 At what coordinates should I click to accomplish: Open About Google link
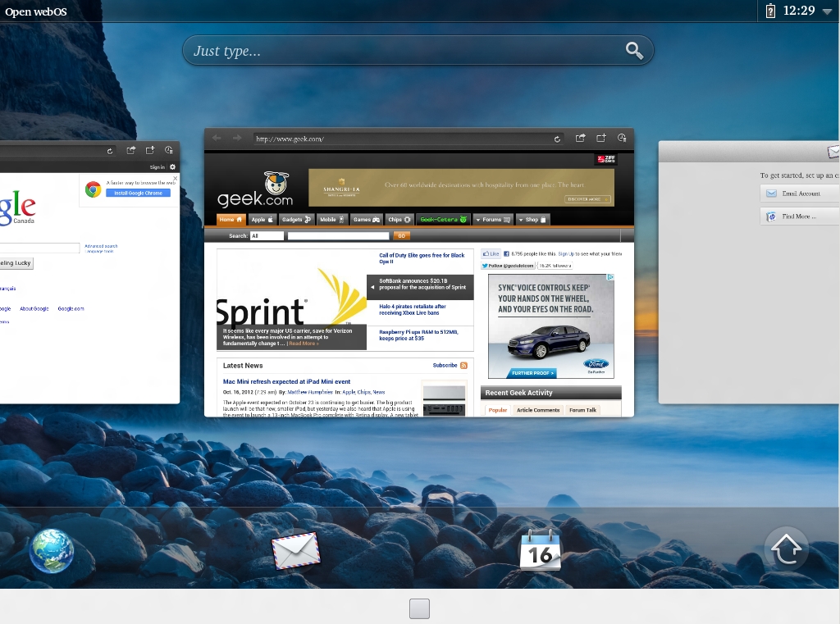pos(34,308)
